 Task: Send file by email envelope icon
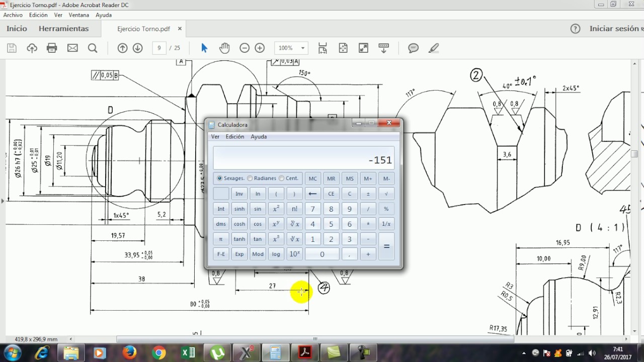[72, 48]
